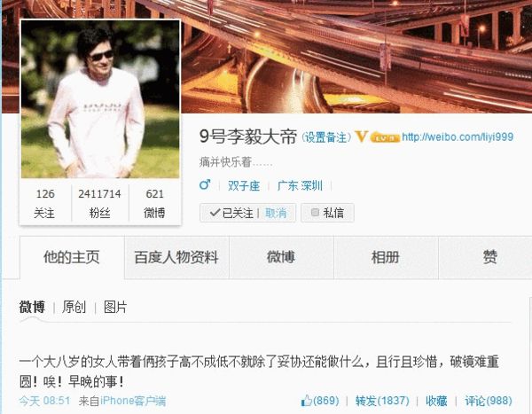Filter posts by 图片 pictures

[115, 307]
